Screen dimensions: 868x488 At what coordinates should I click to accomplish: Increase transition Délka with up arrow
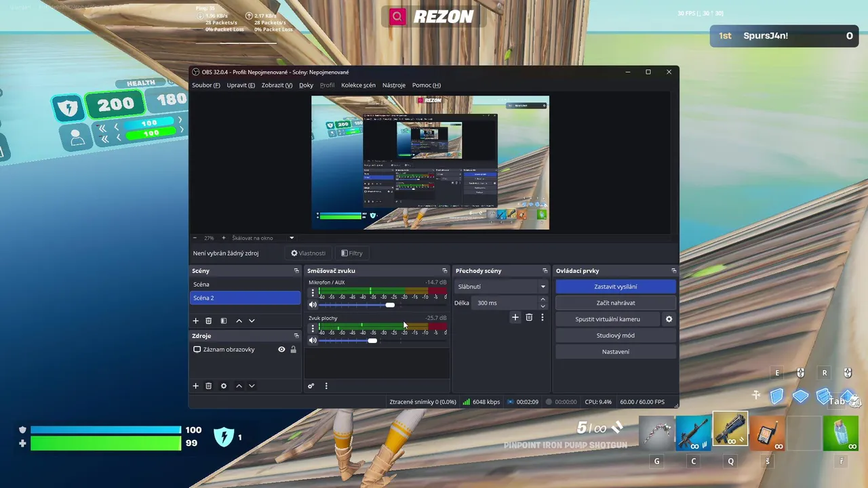(x=542, y=300)
